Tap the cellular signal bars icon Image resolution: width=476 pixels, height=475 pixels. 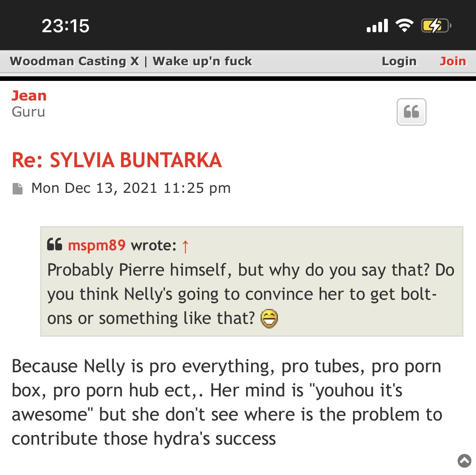coord(377,26)
